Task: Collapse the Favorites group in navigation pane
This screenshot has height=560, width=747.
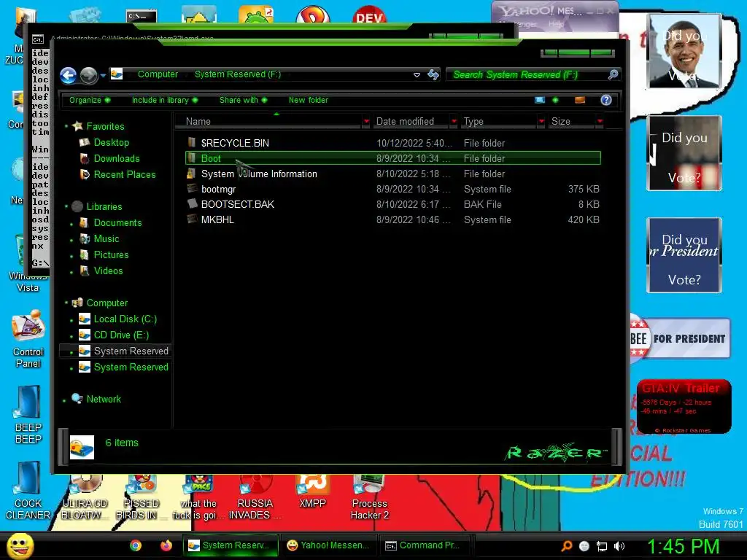Action: (x=66, y=126)
